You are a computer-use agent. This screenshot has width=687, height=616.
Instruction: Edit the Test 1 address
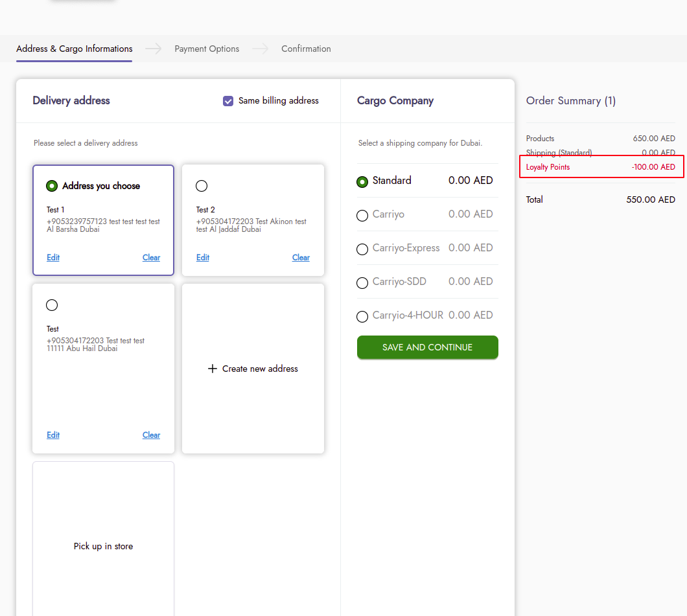[x=53, y=258]
